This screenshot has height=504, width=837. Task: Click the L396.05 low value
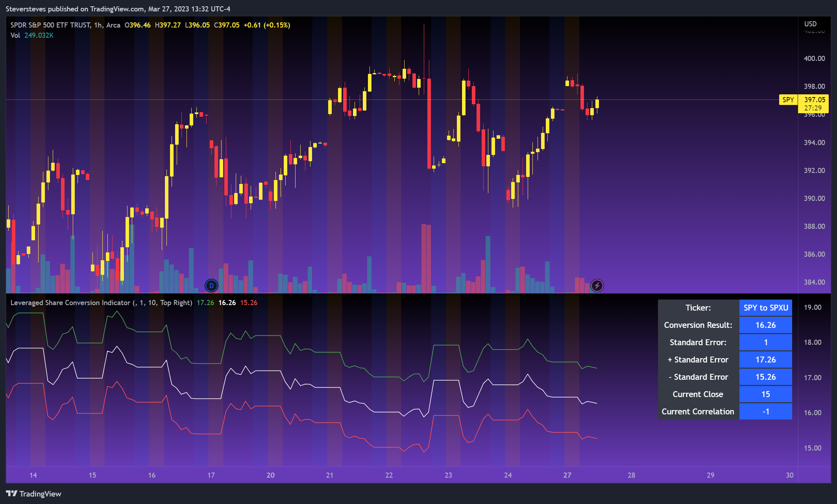point(198,25)
